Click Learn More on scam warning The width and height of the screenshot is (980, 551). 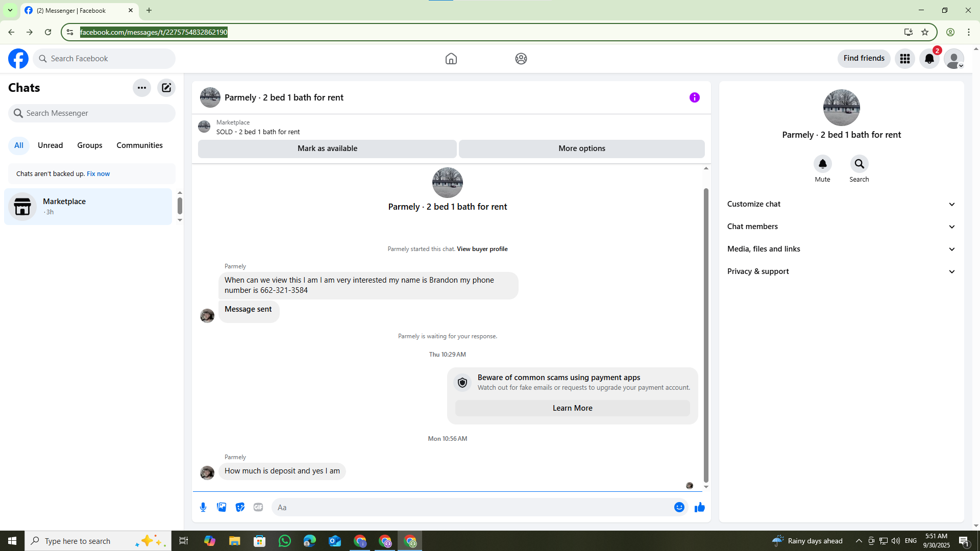[573, 408]
